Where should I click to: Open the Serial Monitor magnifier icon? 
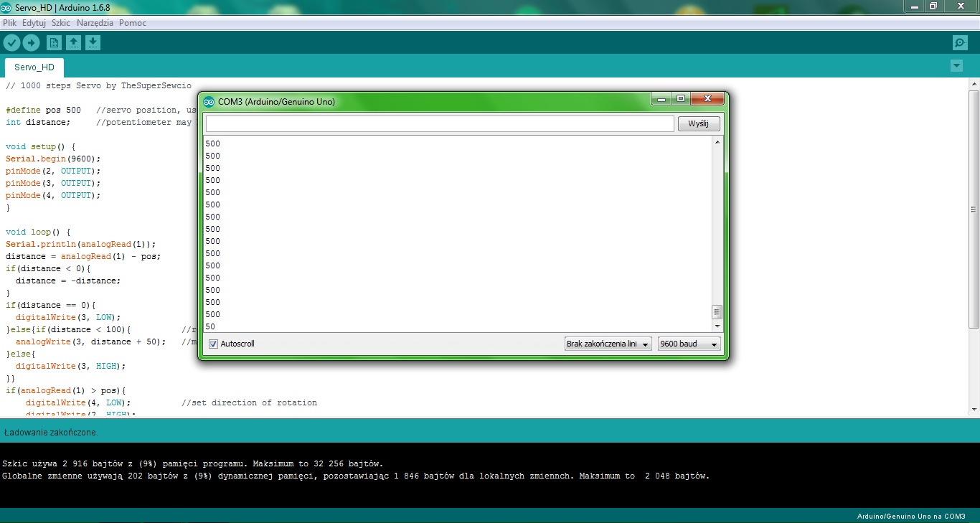960,43
